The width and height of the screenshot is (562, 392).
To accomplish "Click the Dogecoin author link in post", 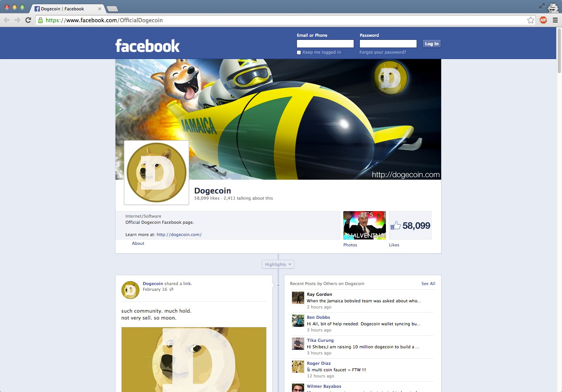I will 153,284.
